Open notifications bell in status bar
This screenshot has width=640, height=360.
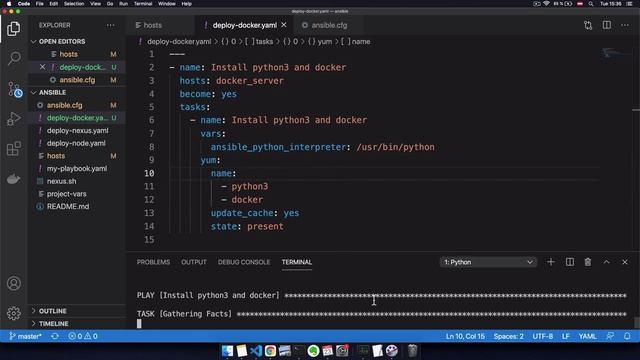627,336
